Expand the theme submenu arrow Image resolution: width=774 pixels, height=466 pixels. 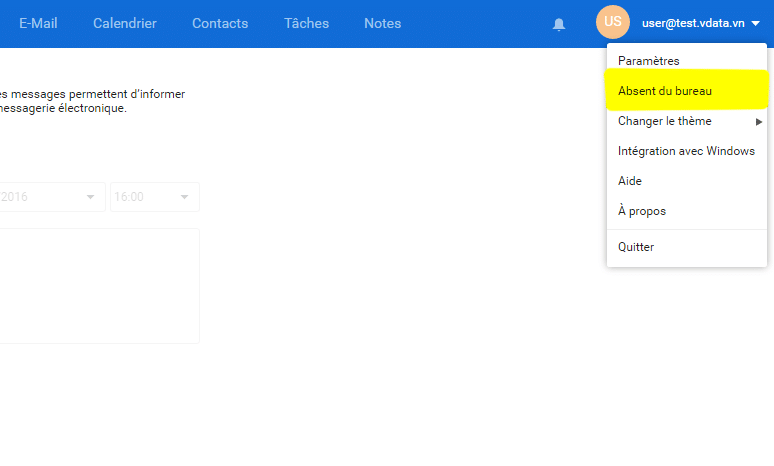tap(759, 122)
